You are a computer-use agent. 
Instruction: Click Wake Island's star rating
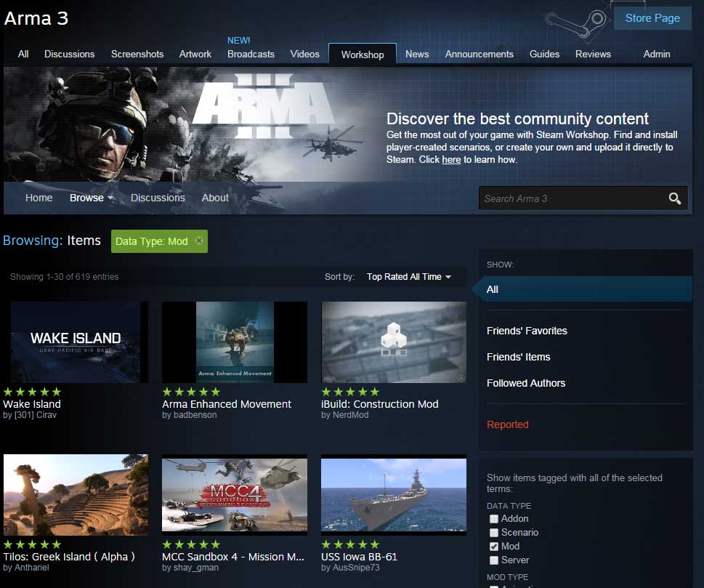click(x=32, y=392)
